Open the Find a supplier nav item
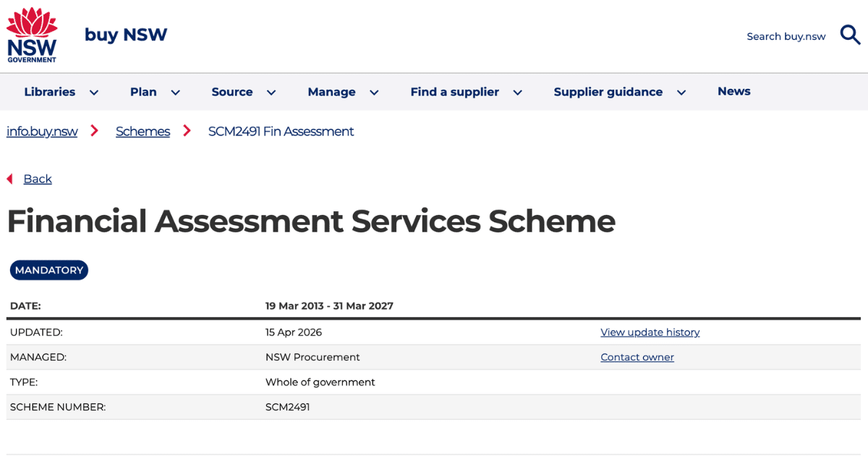The image size is (868, 456). (454, 92)
